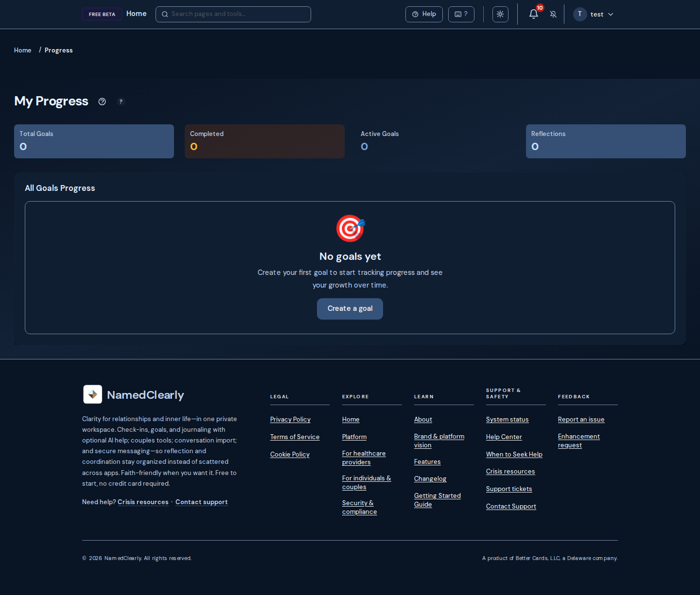700x595 pixels.
Task: Select the Completed stat card
Action: tap(264, 141)
